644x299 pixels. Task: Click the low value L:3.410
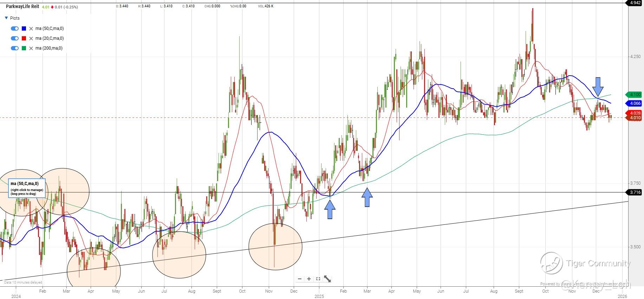tap(166, 6)
